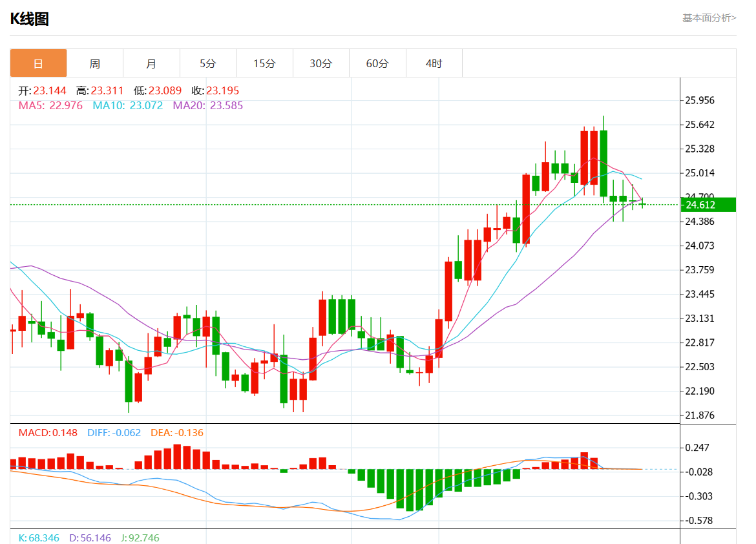
Task: Click the MACD:0.148 indicator value
Action: pos(48,433)
